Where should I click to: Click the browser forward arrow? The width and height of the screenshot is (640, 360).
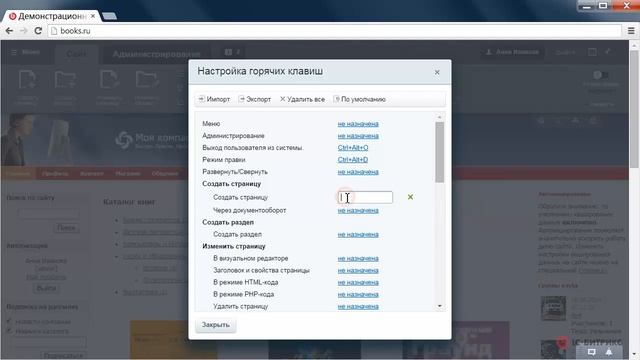pyautogui.click(x=23, y=31)
